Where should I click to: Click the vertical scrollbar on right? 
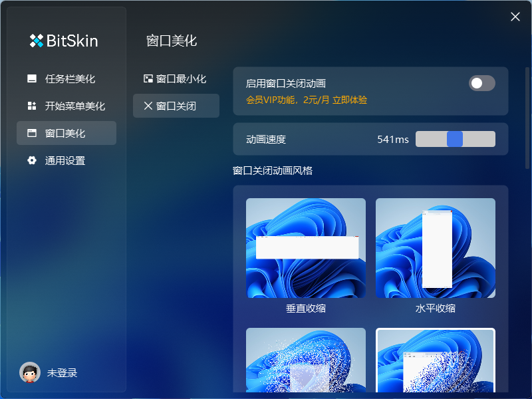coord(527,118)
